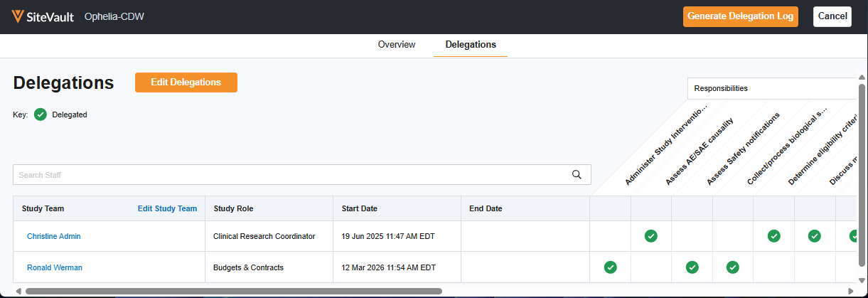The image size is (868, 298).
Task: Click Generate Delegation Log button
Action: coord(740,16)
